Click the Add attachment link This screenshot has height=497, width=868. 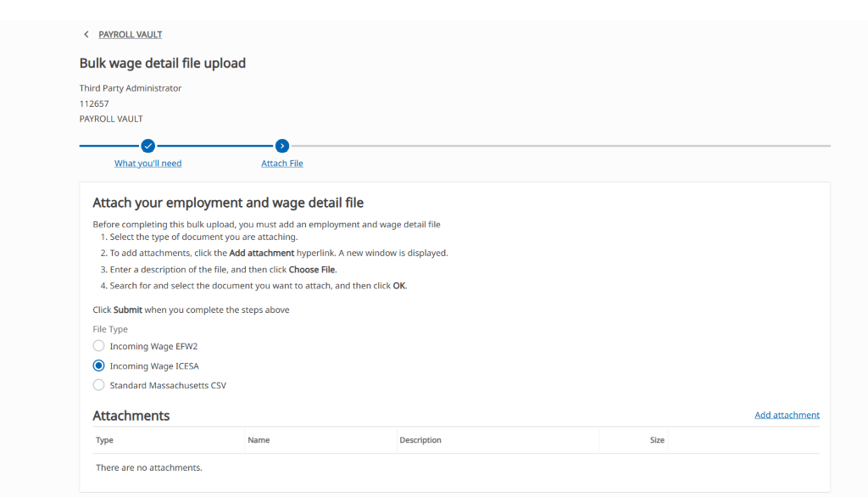tap(787, 415)
